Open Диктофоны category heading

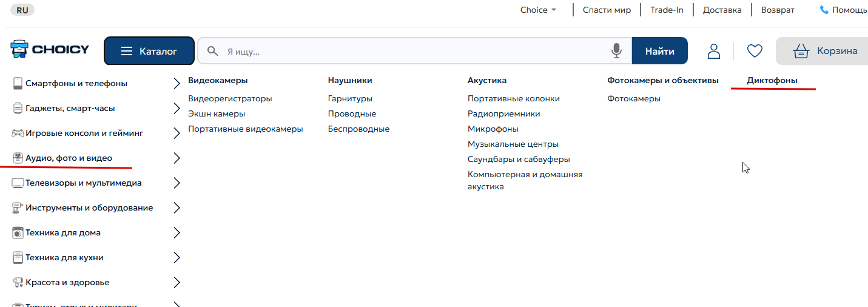pyautogui.click(x=772, y=80)
